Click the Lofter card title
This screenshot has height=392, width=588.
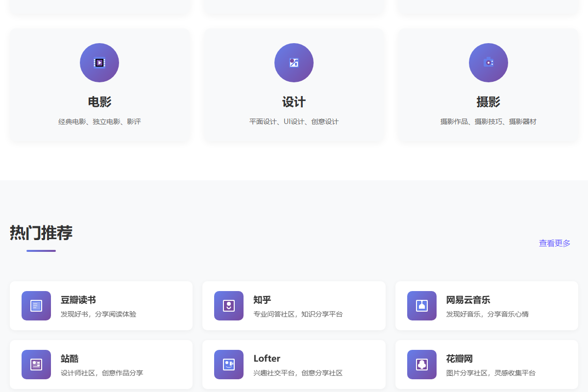(x=267, y=359)
